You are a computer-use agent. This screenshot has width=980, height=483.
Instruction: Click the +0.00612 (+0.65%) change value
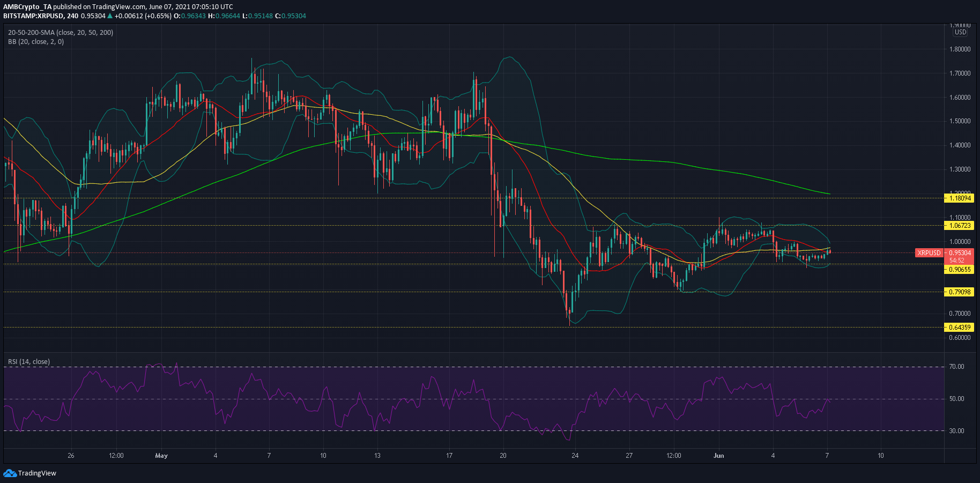[x=143, y=16]
